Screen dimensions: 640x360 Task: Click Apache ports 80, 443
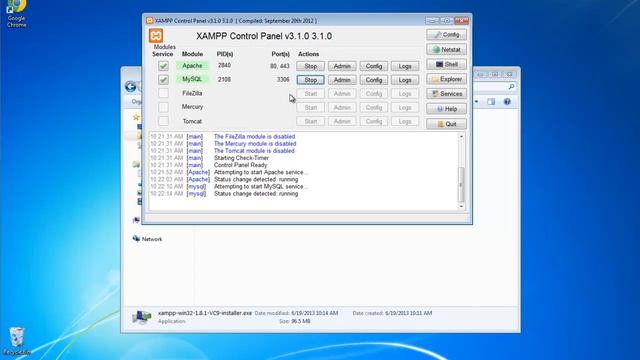point(280,66)
